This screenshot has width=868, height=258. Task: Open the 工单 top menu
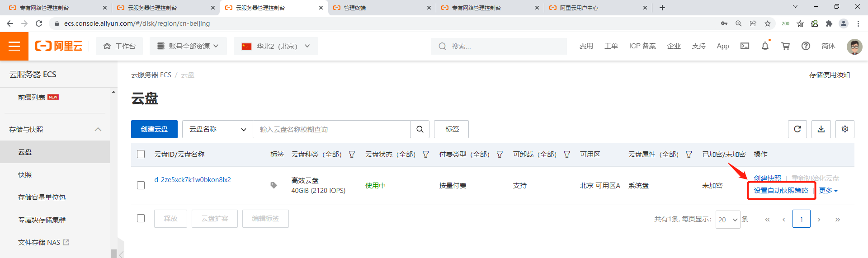pos(611,46)
